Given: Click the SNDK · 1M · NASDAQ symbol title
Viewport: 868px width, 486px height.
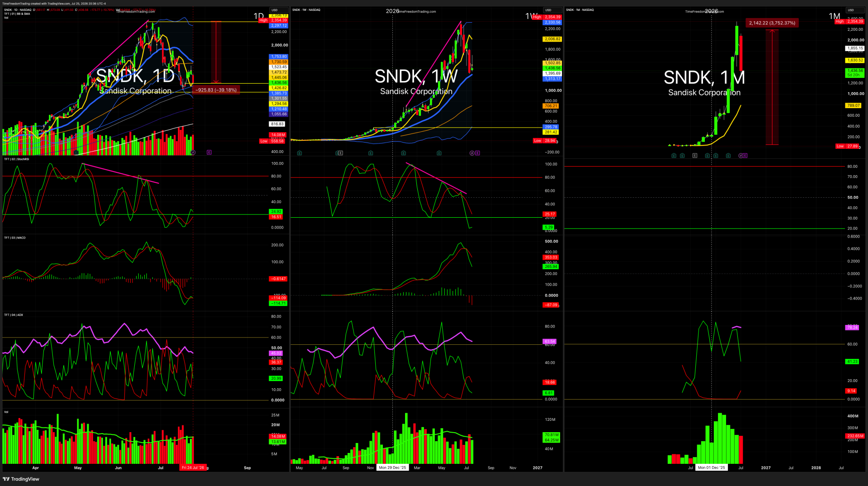Looking at the screenshot, I should pos(580,10).
